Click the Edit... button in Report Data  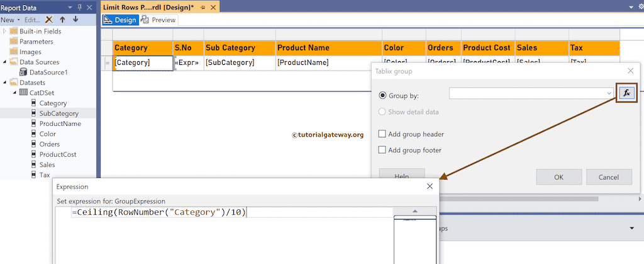click(32, 20)
